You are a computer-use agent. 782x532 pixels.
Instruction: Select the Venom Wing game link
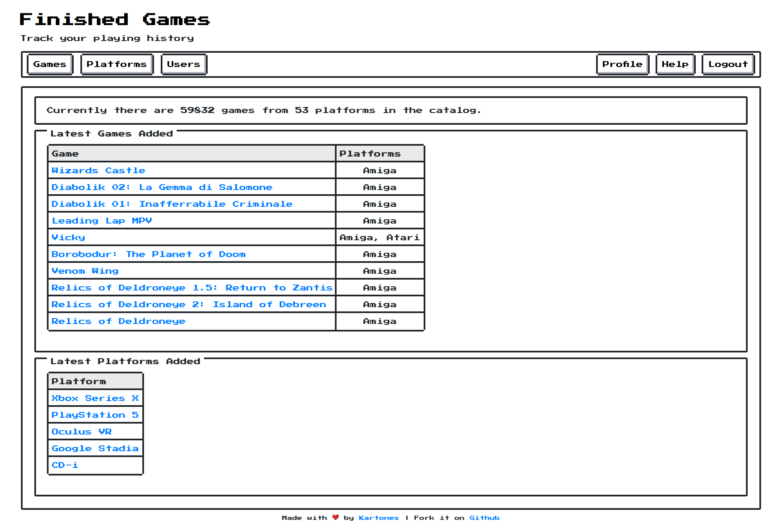[85, 271]
